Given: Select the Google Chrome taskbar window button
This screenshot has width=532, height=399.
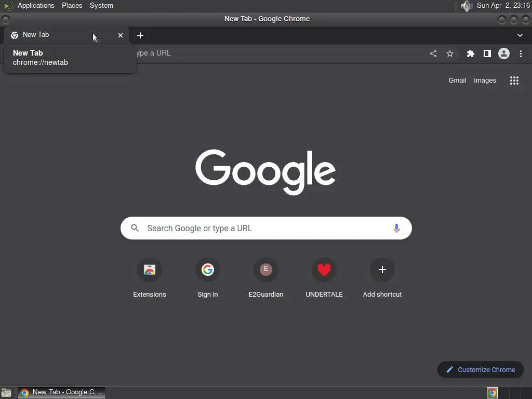Looking at the screenshot, I should click(61, 393).
